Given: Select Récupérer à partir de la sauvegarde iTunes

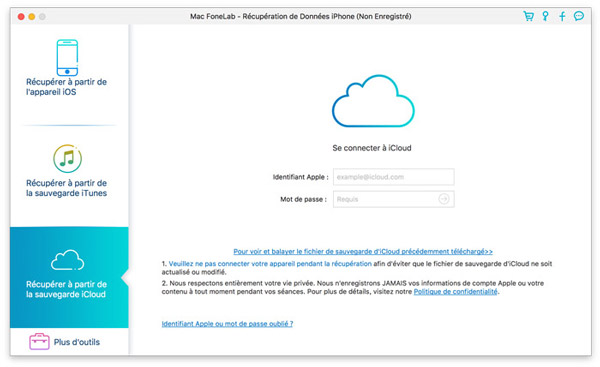Looking at the screenshot, I should pos(67,188).
